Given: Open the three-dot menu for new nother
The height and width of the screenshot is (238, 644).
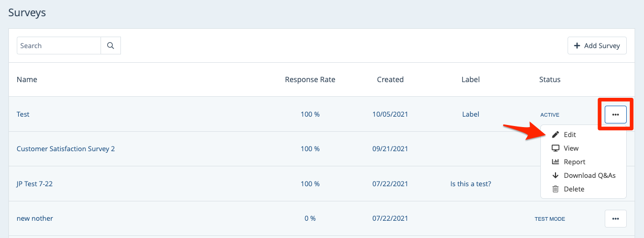Looking at the screenshot, I should [x=615, y=218].
